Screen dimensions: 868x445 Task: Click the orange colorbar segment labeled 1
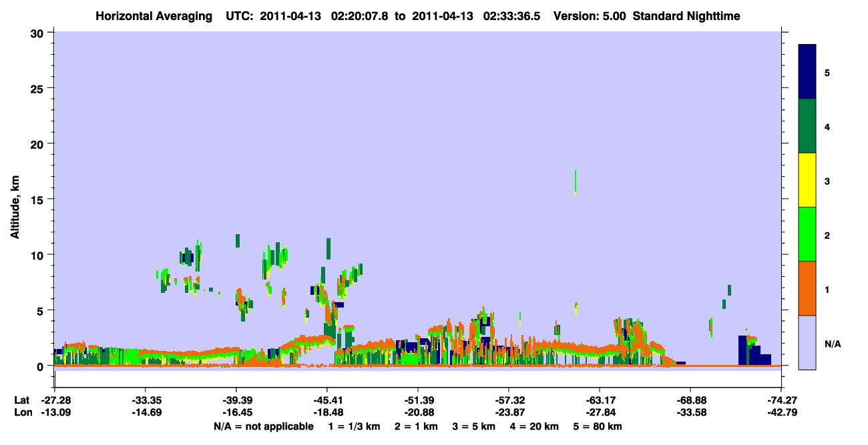click(807, 288)
